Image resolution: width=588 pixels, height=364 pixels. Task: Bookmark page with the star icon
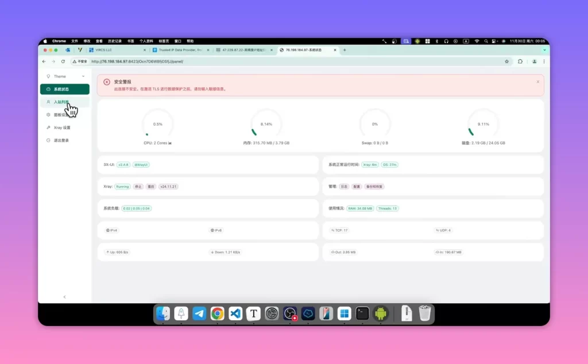click(x=506, y=61)
